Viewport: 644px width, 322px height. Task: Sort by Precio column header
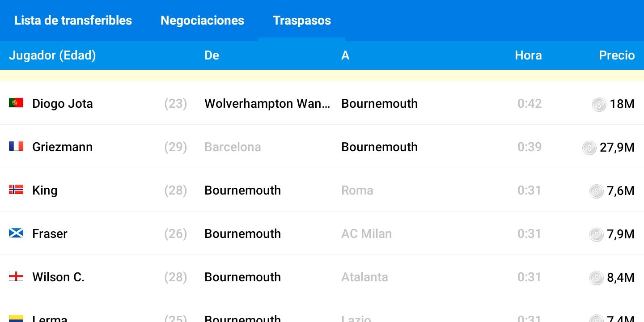point(617,55)
